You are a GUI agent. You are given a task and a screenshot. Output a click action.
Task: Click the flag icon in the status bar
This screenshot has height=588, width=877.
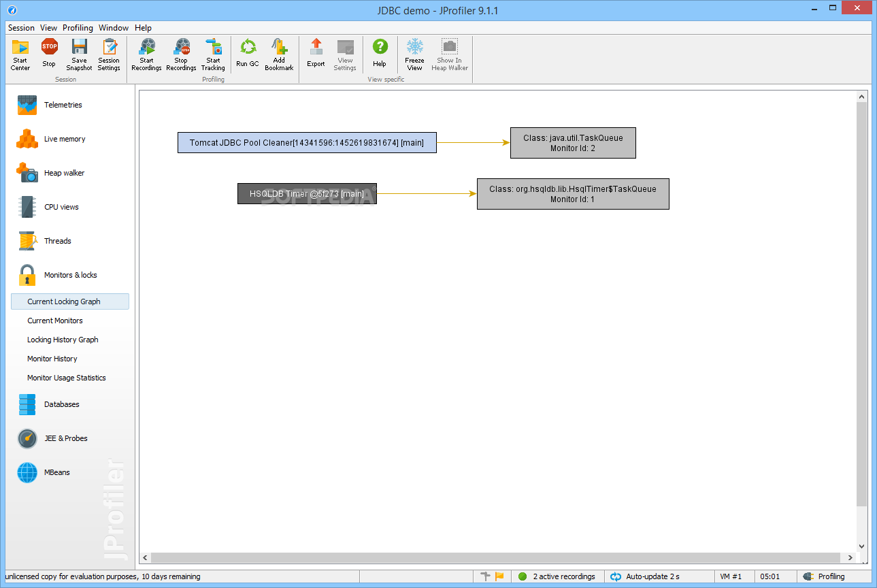coord(499,576)
